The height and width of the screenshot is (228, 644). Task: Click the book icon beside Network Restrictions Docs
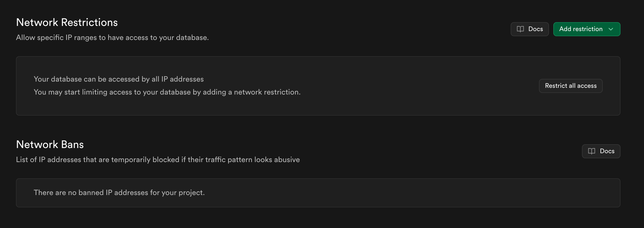click(x=520, y=29)
